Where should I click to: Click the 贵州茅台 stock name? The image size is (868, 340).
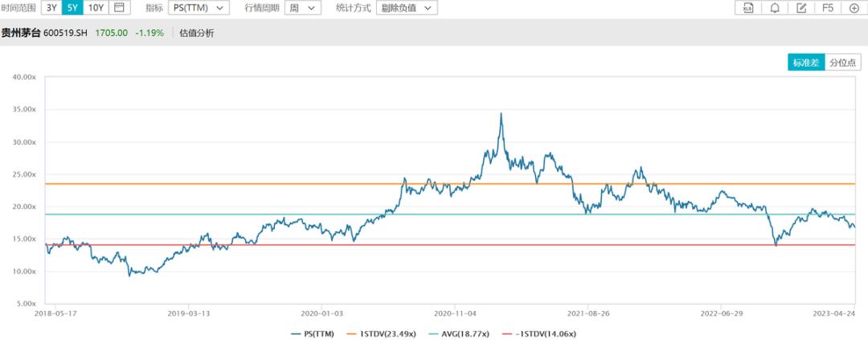21,33
